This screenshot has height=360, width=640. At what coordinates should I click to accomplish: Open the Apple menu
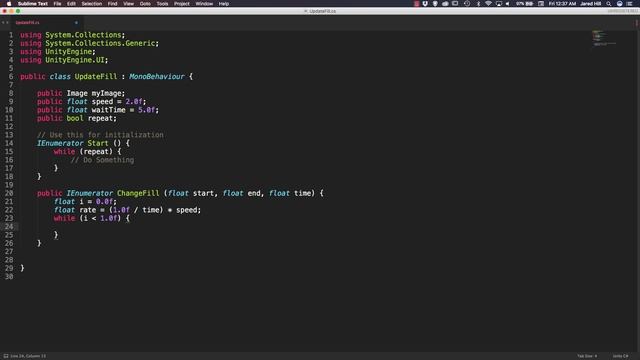click(x=9, y=4)
